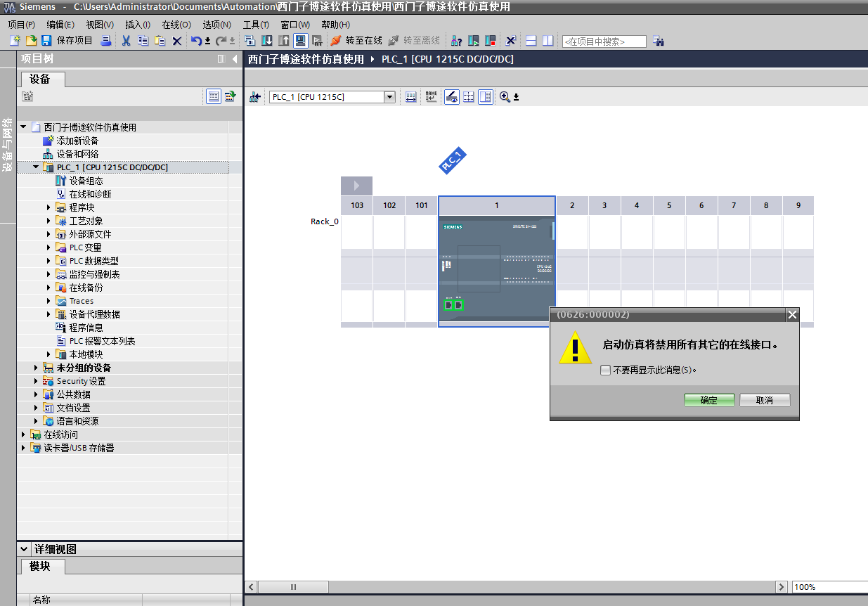Click the start CPU icon
The height and width of the screenshot is (606, 868).
(474, 41)
